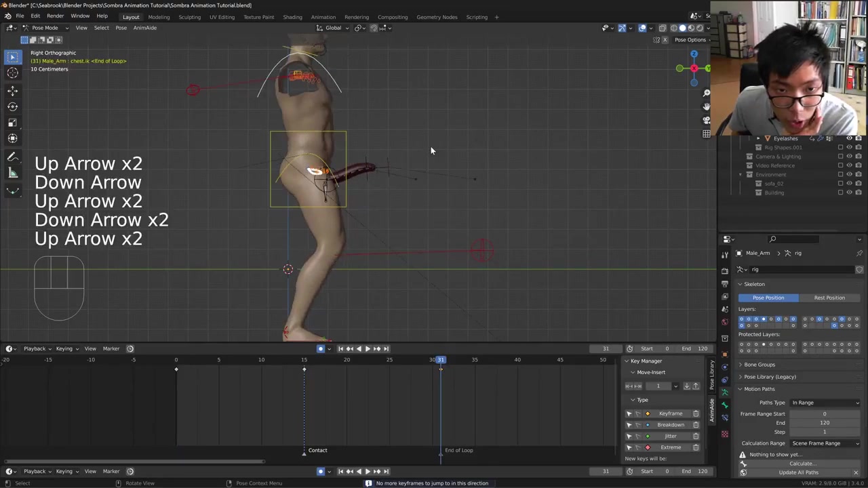
Task: Open the Render menu
Action: [55, 16]
